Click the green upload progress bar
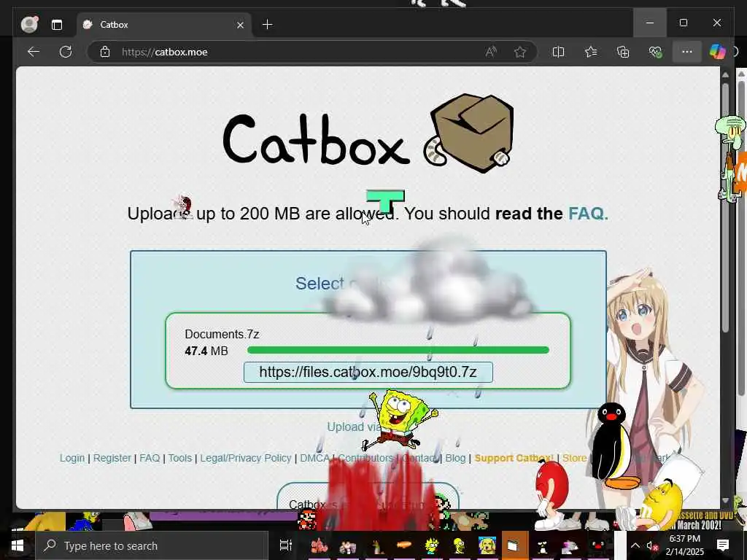Screen dimensions: 747x560 (x=398, y=350)
